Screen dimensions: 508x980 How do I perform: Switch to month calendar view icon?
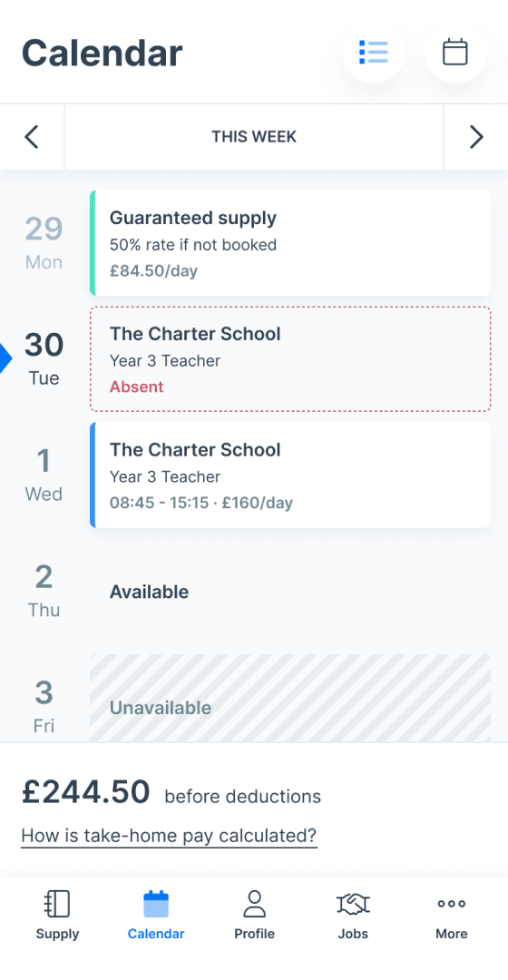[x=455, y=52]
